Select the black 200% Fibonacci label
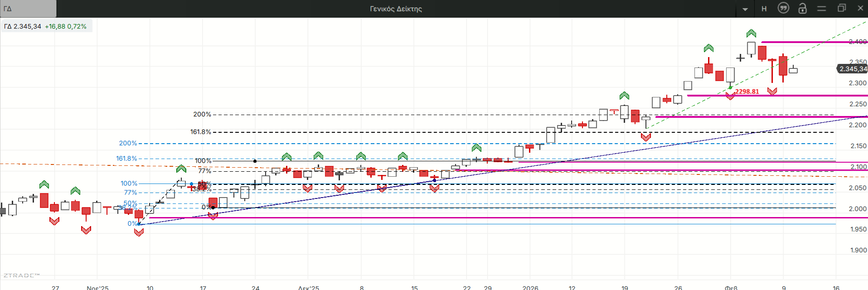The width and height of the screenshot is (868, 290). (202, 114)
